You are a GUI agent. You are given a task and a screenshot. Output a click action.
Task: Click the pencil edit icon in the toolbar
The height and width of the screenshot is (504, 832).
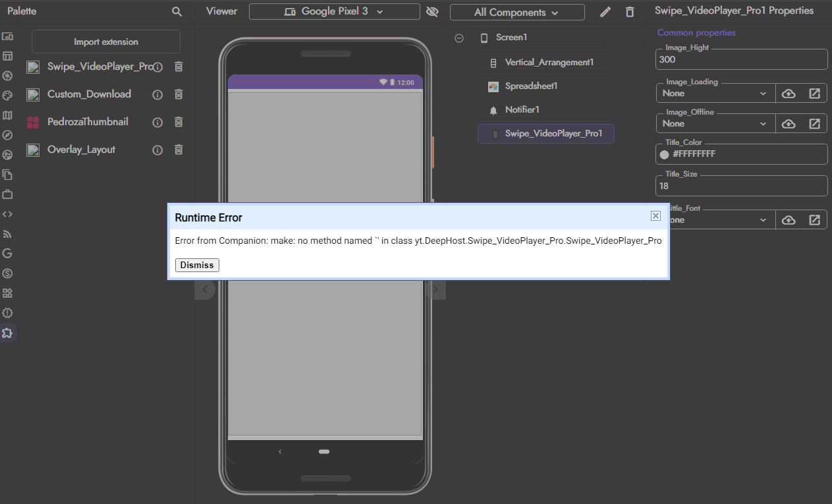pyautogui.click(x=605, y=11)
